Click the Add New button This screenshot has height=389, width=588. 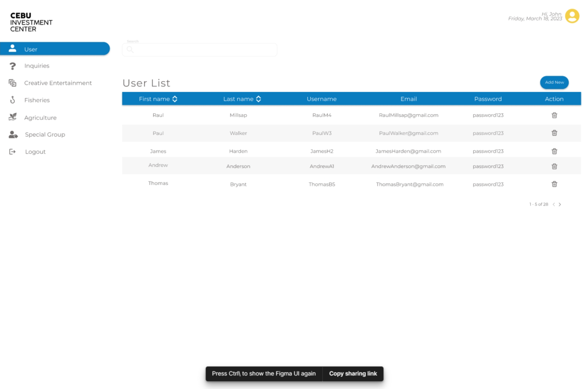(x=554, y=82)
